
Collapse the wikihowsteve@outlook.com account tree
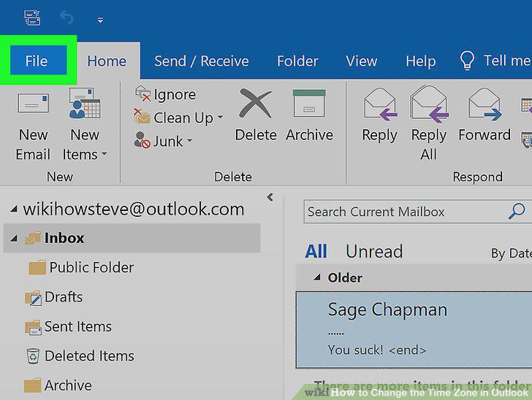[x=14, y=209]
